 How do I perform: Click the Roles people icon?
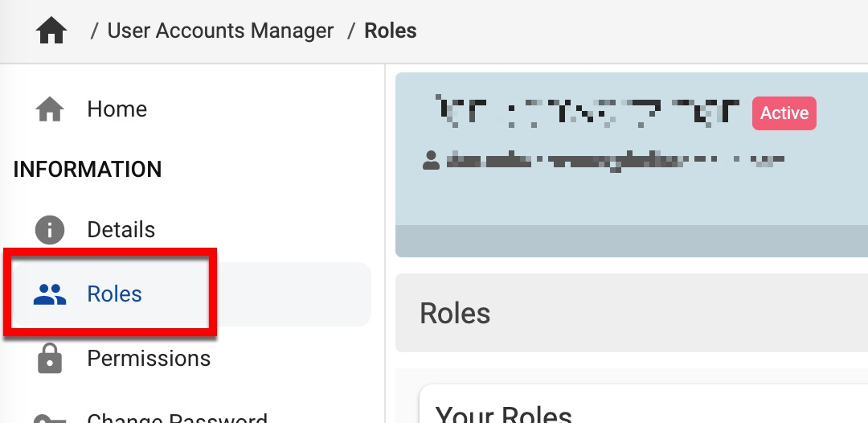(50, 294)
